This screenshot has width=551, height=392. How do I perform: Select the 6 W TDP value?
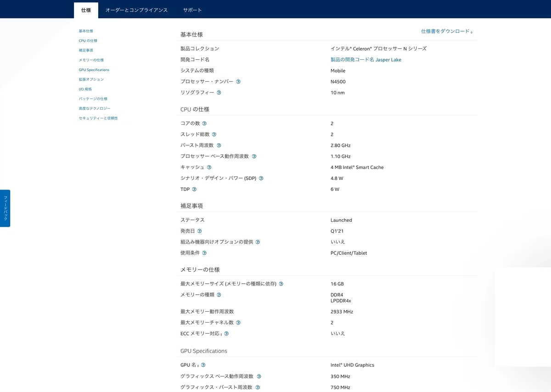tap(335, 190)
